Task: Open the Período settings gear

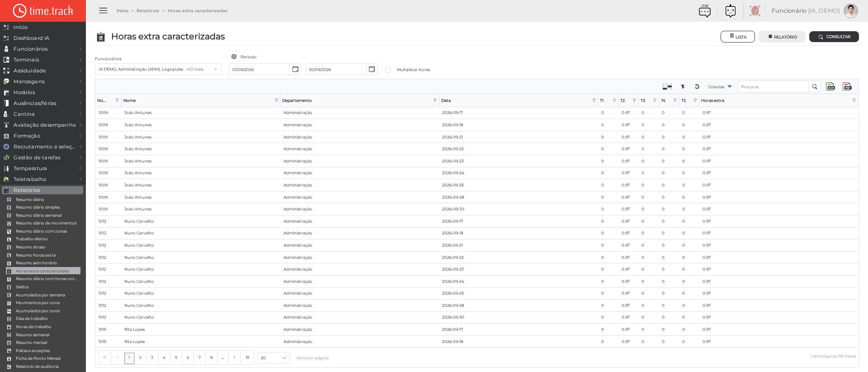Action: coord(234,57)
